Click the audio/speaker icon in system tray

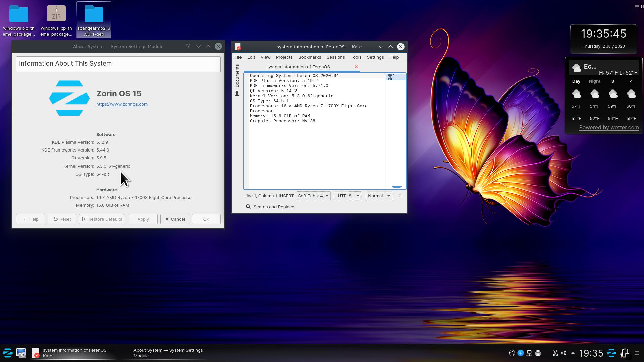tap(563, 353)
